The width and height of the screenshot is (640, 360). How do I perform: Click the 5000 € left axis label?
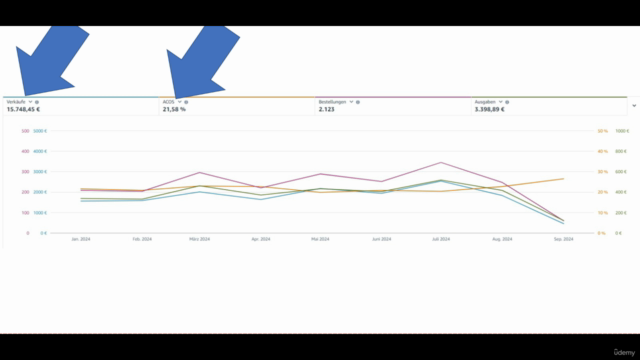[40, 131]
